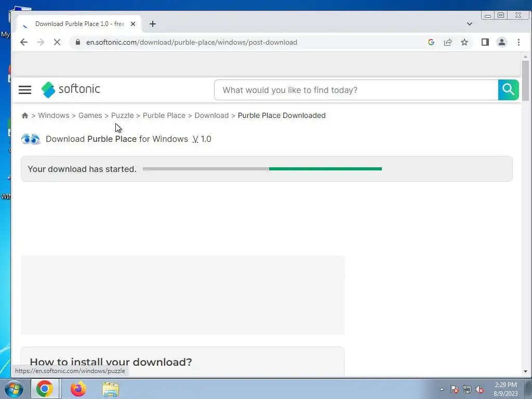The image size is (532, 399).
Task: Open the Download breadcrumb link
Action: pyautogui.click(x=212, y=115)
